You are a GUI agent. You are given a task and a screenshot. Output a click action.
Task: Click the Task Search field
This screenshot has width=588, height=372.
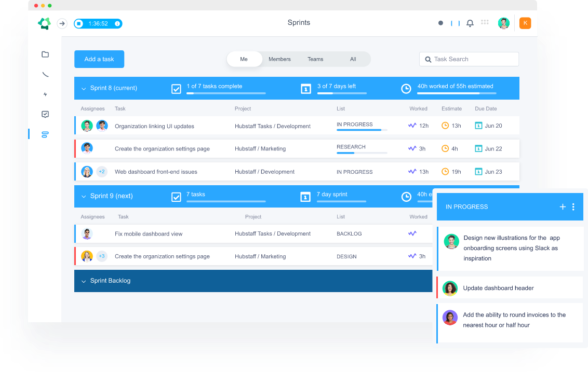click(x=474, y=59)
